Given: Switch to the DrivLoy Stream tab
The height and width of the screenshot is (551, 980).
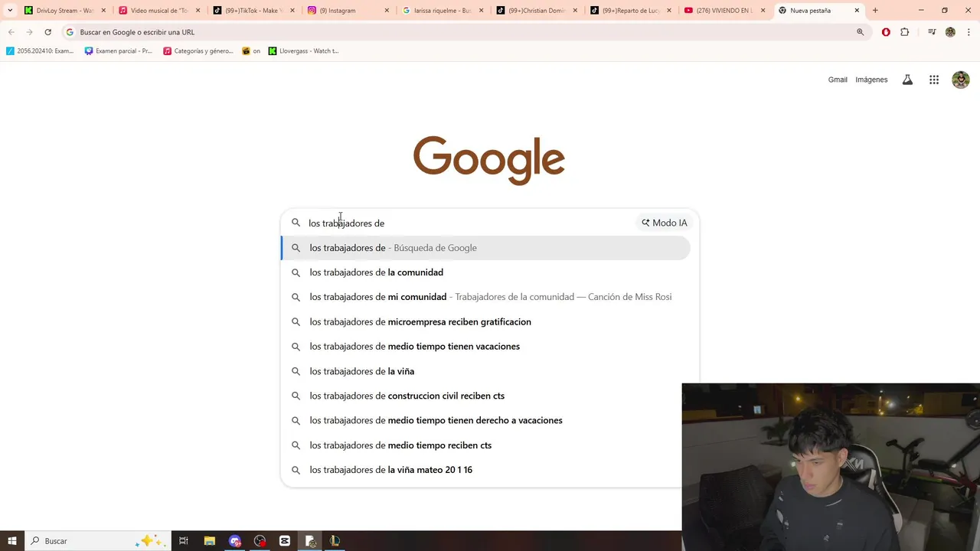Looking at the screenshot, I should (x=64, y=11).
